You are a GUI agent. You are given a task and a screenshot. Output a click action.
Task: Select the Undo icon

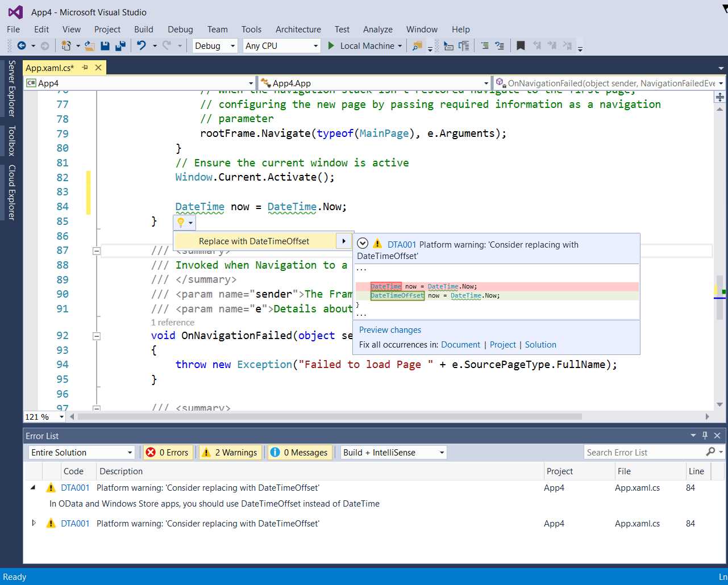142,45
